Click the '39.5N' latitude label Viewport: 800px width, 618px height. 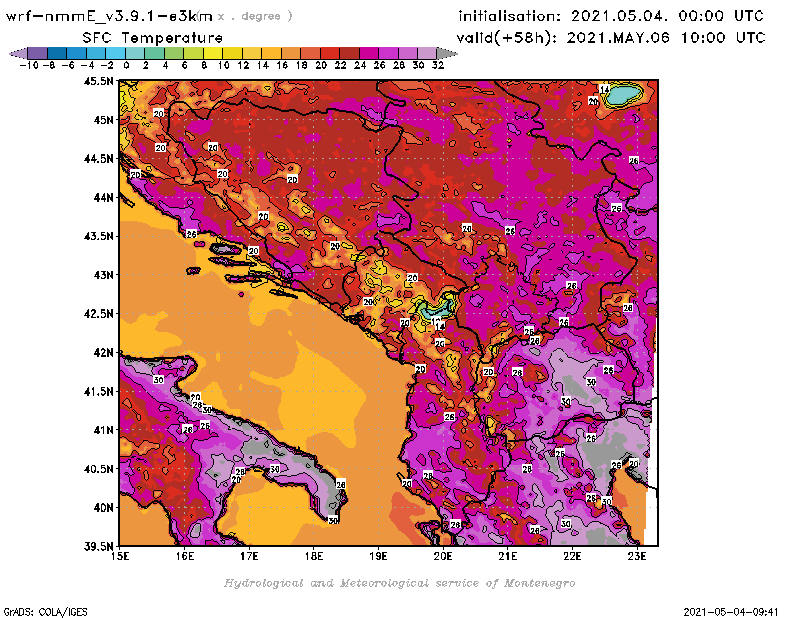point(99,547)
